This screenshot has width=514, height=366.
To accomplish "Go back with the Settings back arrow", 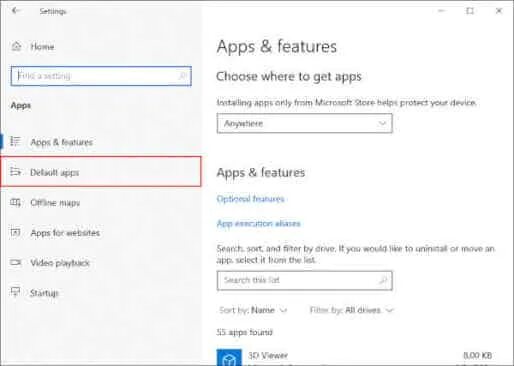I will click(15, 11).
